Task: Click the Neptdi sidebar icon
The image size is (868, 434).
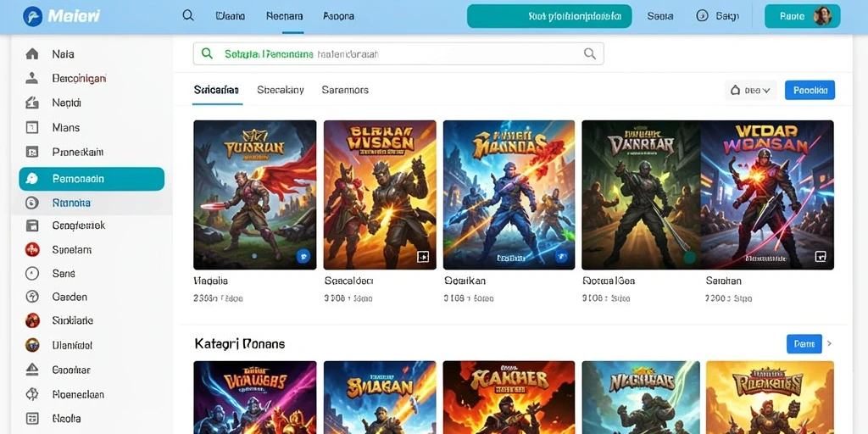Action: point(32,103)
